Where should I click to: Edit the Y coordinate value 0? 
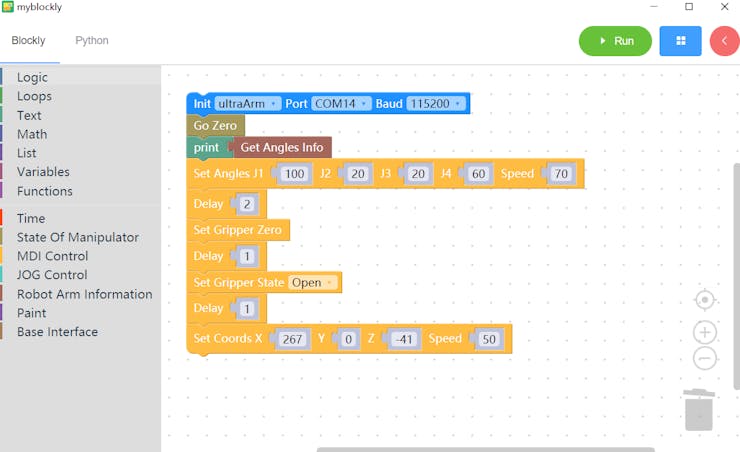tap(348, 339)
